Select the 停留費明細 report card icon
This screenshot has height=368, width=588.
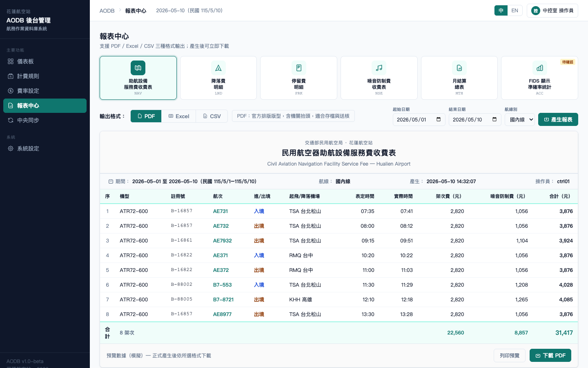coord(299,68)
